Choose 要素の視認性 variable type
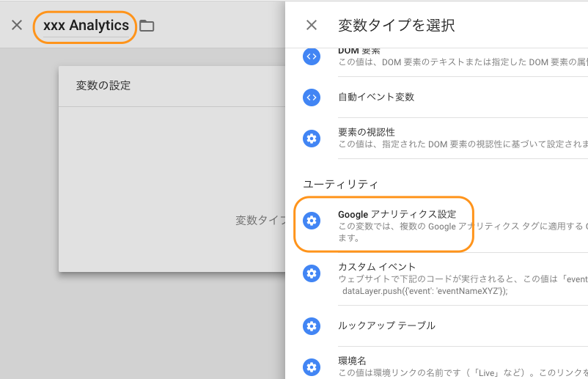Image resolution: width=588 pixels, height=379 pixels. (367, 132)
